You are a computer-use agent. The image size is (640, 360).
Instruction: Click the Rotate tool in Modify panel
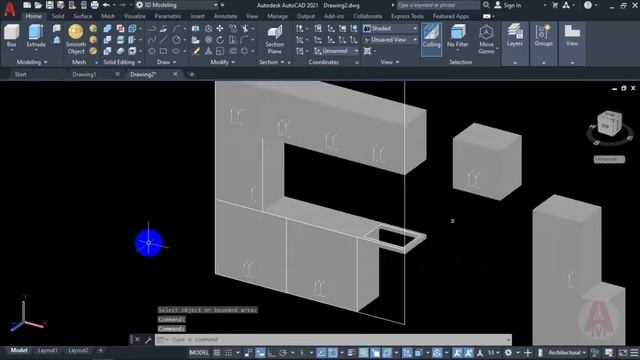point(220,40)
